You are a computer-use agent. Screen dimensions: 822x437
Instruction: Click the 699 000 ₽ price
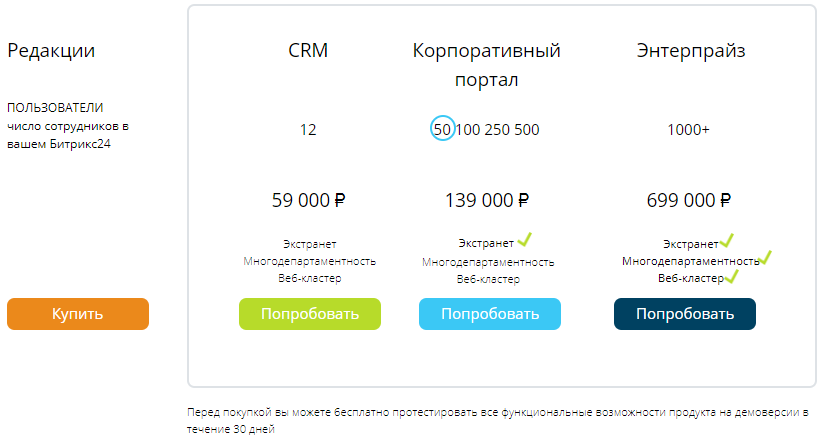(689, 200)
